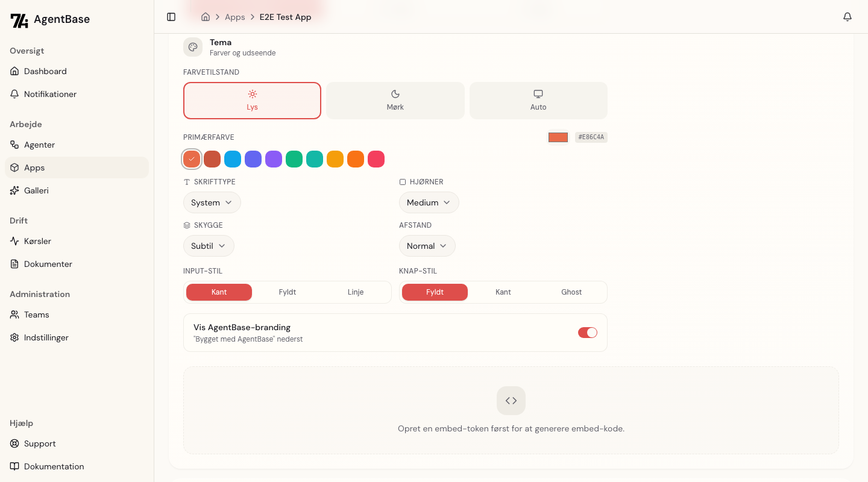Screen dimensions: 868x482
Task: Open Indstillinger menu item
Action: point(46,337)
